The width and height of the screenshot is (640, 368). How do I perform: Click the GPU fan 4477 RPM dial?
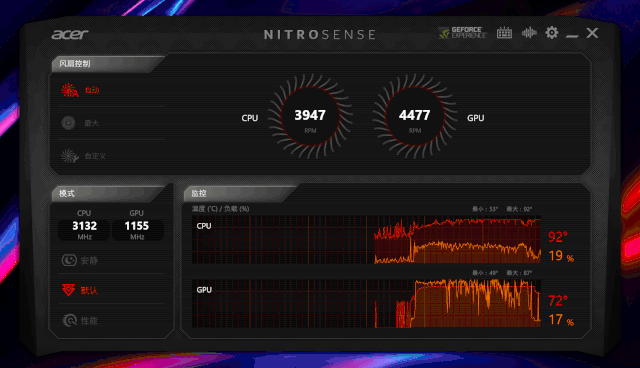415,116
